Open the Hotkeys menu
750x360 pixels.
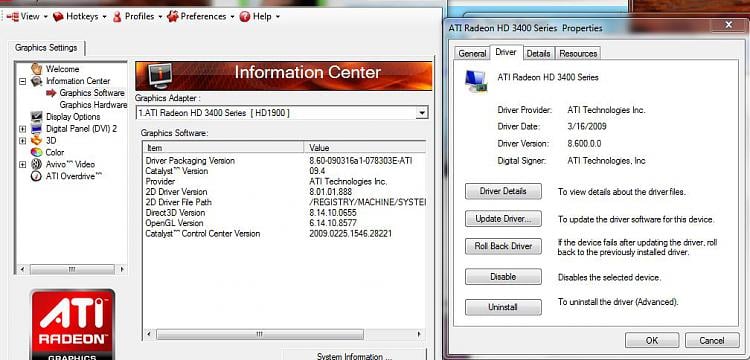coord(79,16)
